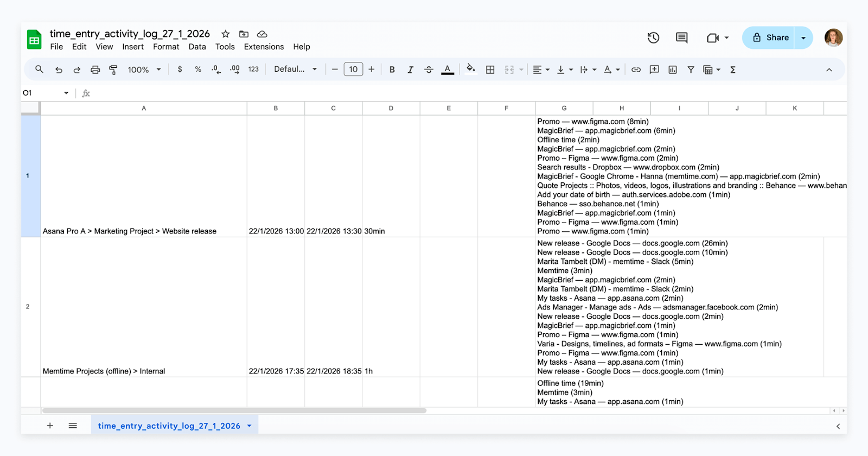This screenshot has height=456, width=868.
Task: Open the comments panel icon
Action: tap(682, 37)
